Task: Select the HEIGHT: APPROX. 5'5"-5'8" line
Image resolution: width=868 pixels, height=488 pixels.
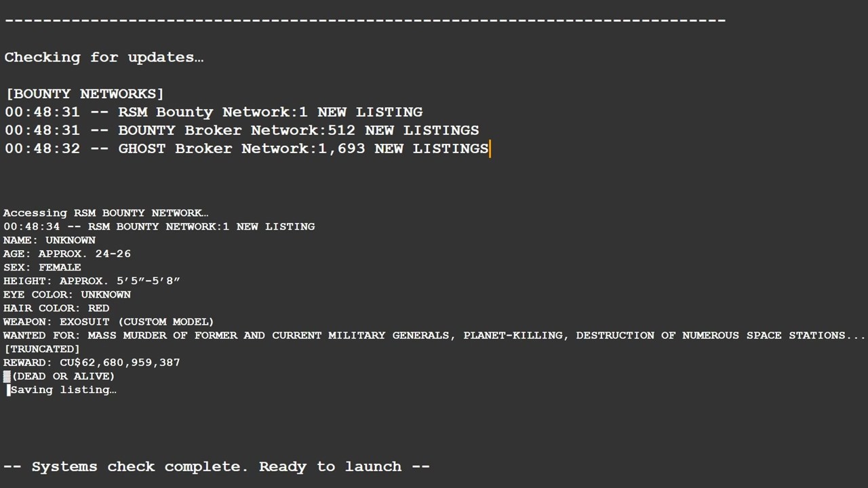Action: pos(92,281)
